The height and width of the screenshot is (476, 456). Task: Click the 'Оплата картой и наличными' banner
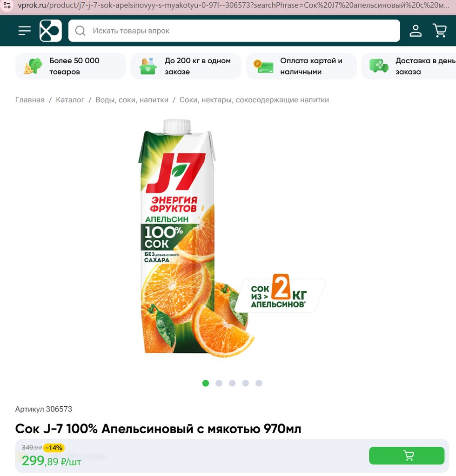(x=302, y=66)
